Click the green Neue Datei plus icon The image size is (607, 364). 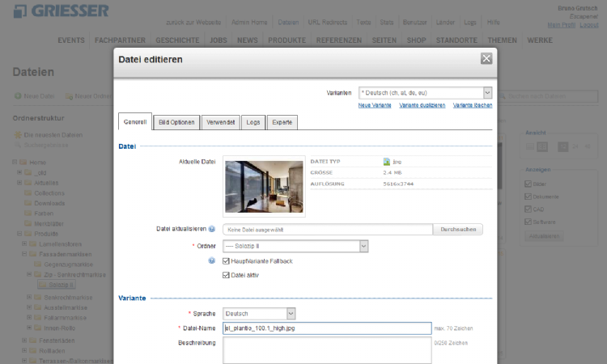17,96
